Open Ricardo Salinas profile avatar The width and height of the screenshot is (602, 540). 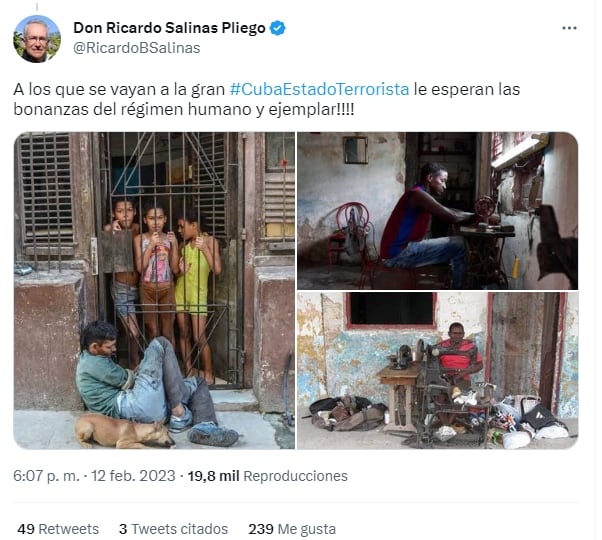point(37,38)
